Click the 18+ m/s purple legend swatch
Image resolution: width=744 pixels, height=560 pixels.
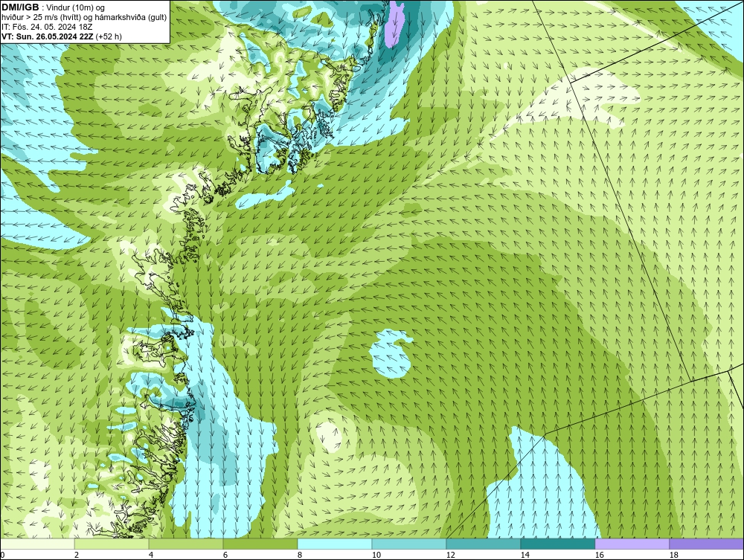(x=706, y=544)
